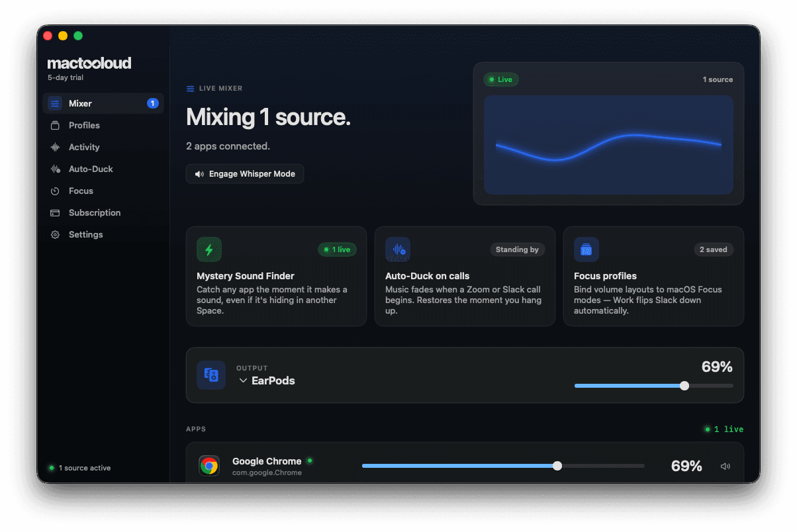Click the green status dot in sidebar footer

[51, 468]
